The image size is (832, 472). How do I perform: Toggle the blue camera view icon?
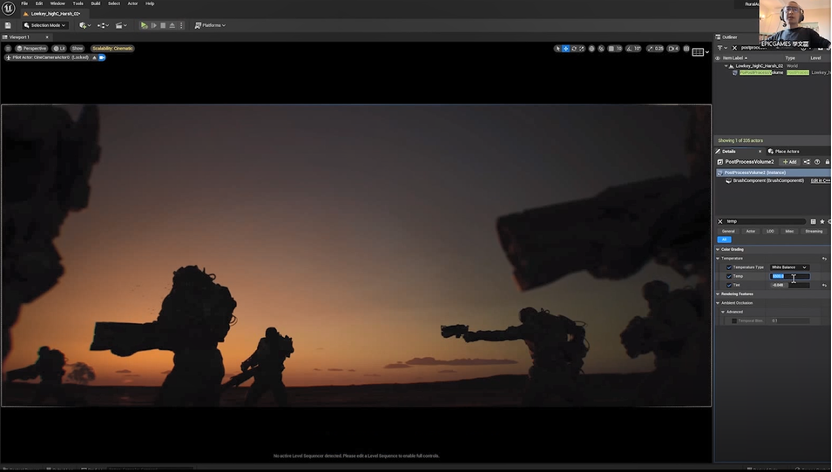[x=102, y=57]
